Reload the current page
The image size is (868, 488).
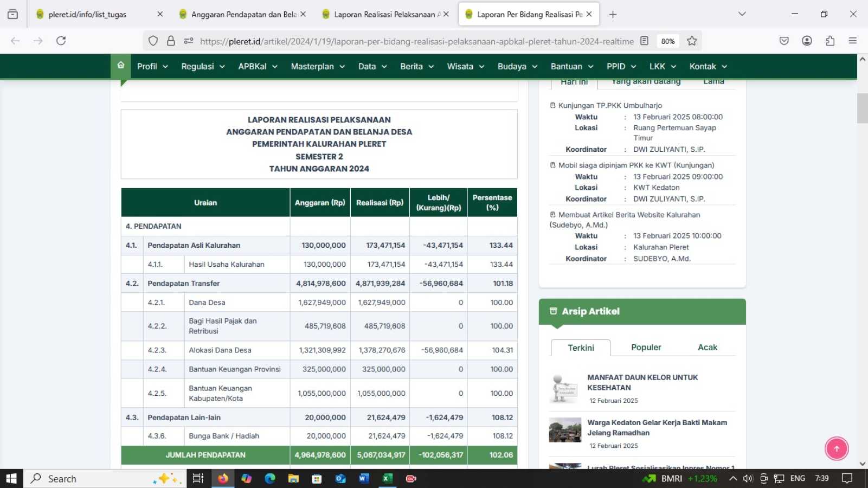click(x=61, y=41)
